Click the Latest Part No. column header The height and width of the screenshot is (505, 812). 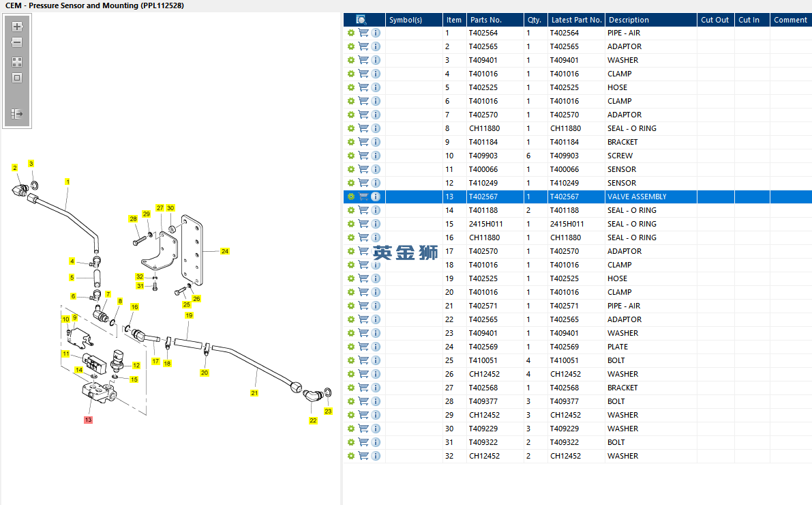[576, 20]
